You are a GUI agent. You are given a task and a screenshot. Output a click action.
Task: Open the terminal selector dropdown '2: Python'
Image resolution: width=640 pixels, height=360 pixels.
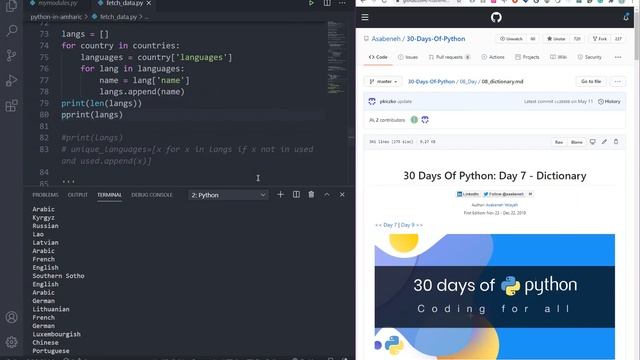(228, 195)
